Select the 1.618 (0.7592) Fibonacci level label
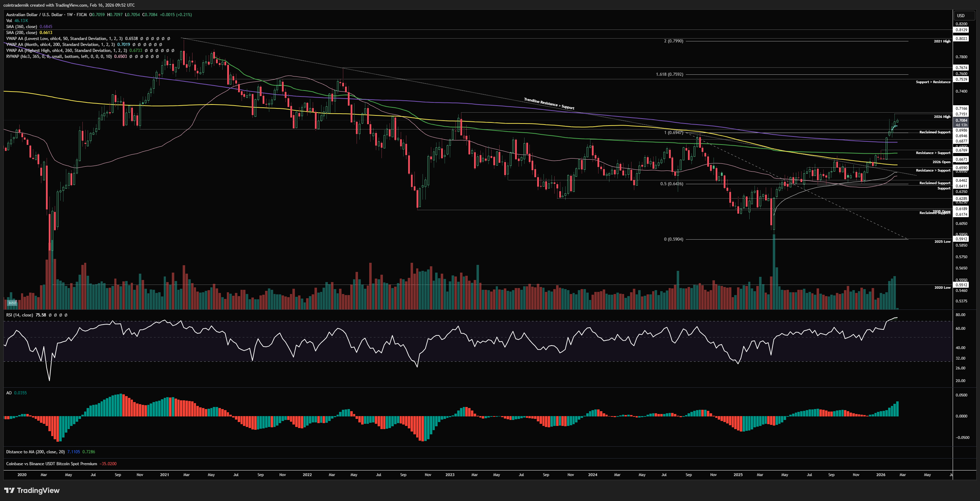This screenshot has height=501, width=980. click(x=669, y=74)
